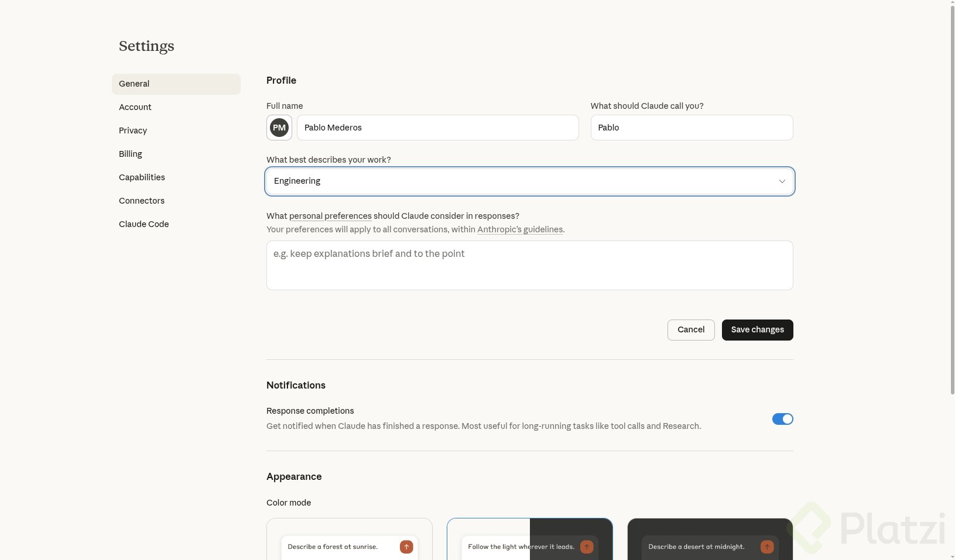Switch to Billing settings

click(x=131, y=154)
